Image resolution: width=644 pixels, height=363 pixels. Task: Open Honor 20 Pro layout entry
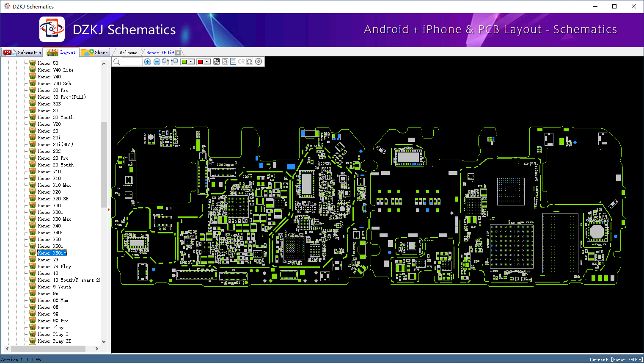pyautogui.click(x=53, y=158)
